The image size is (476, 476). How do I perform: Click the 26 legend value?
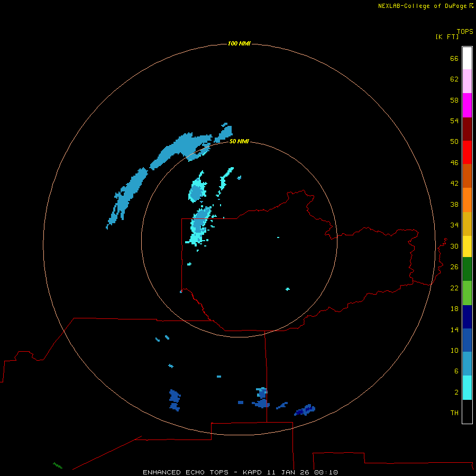point(454,267)
